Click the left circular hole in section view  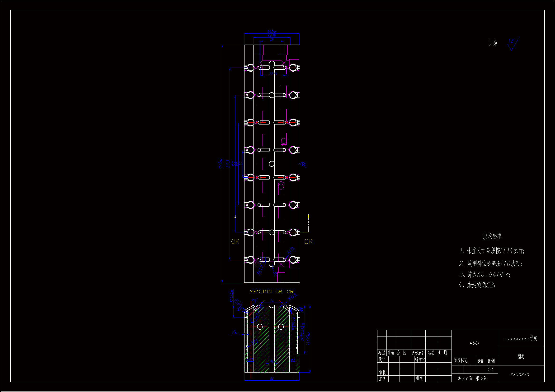[x=260, y=327]
